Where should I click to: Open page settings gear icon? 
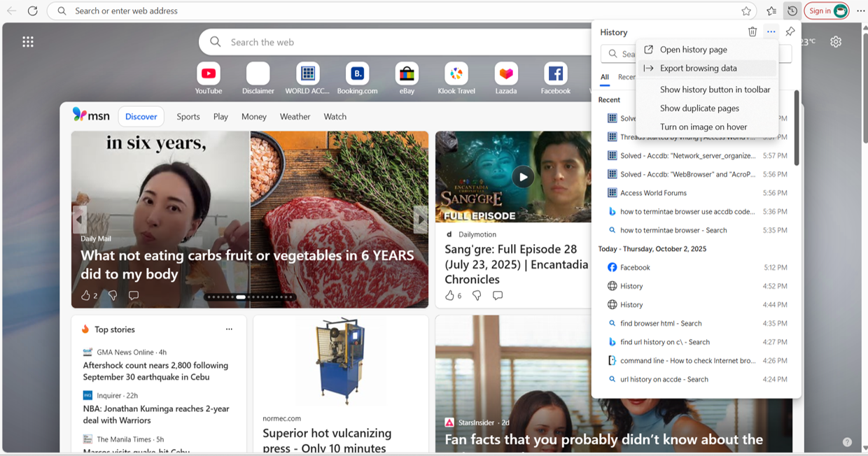click(836, 42)
